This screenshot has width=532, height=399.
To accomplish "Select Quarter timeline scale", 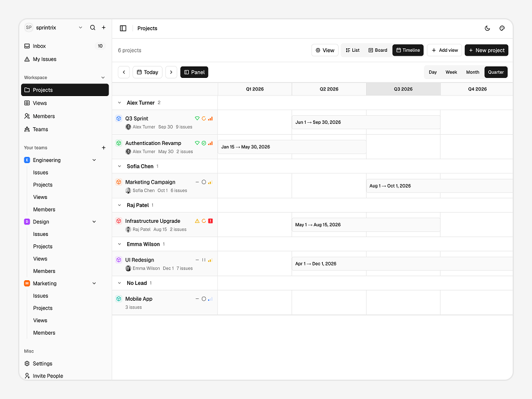I will pos(496,72).
